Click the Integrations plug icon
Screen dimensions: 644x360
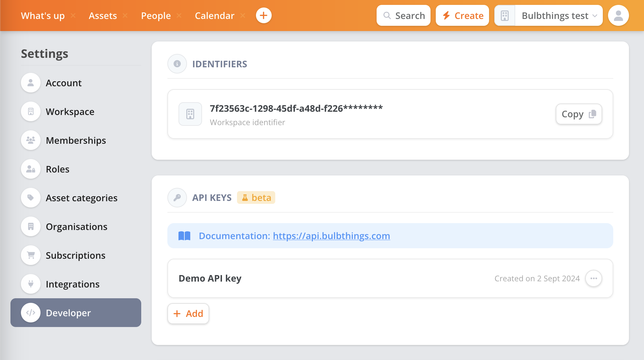point(31,284)
